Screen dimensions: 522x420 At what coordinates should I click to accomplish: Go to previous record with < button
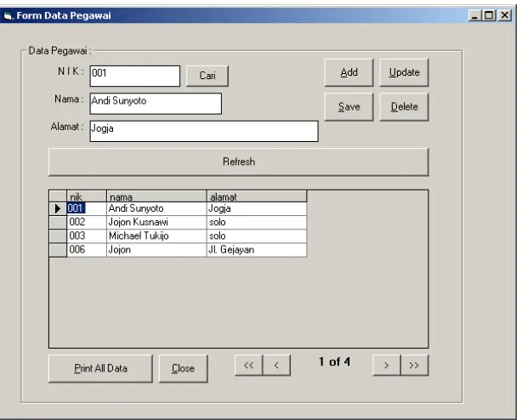point(276,365)
